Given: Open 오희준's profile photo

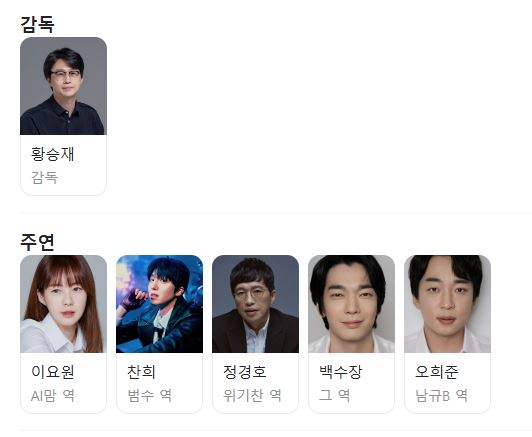Looking at the screenshot, I should 448,304.
